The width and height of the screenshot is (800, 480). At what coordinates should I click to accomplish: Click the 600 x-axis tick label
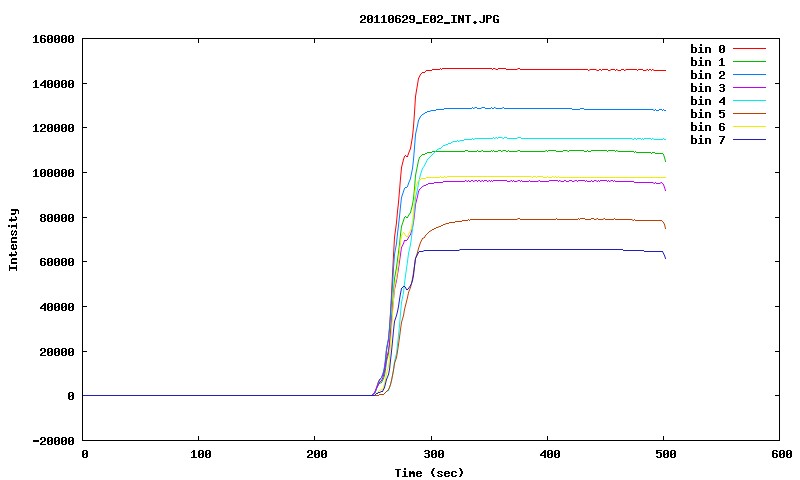tap(782, 454)
